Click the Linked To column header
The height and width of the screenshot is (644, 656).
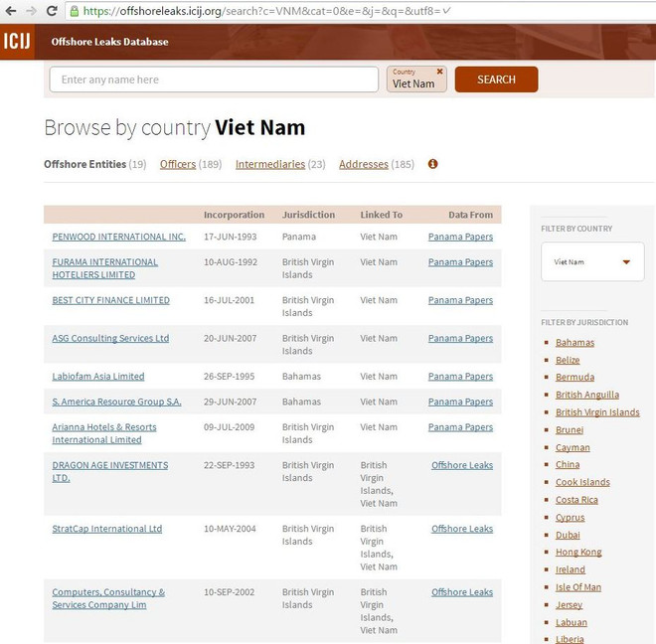[x=381, y=215]
